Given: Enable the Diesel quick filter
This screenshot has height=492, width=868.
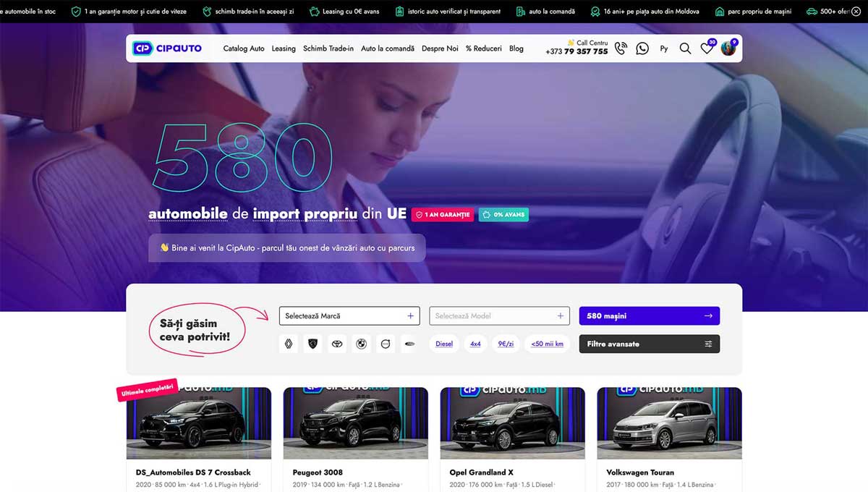Looking at the screenshot, I should (x=443, y=344).
